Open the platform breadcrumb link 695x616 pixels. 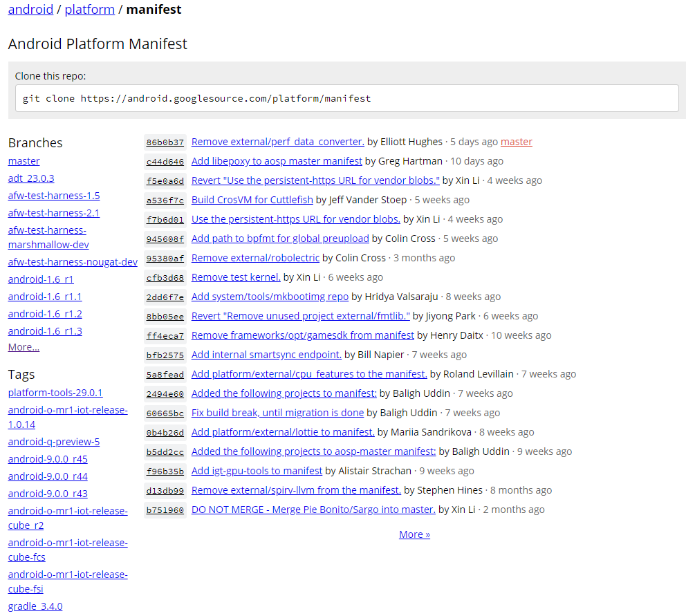pos(89,9)
